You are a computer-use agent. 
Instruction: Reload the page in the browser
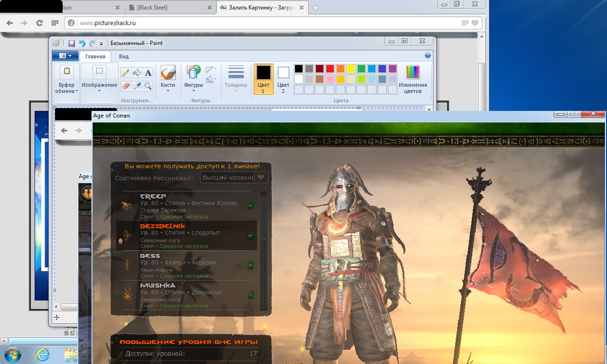(x=39, y=23)
